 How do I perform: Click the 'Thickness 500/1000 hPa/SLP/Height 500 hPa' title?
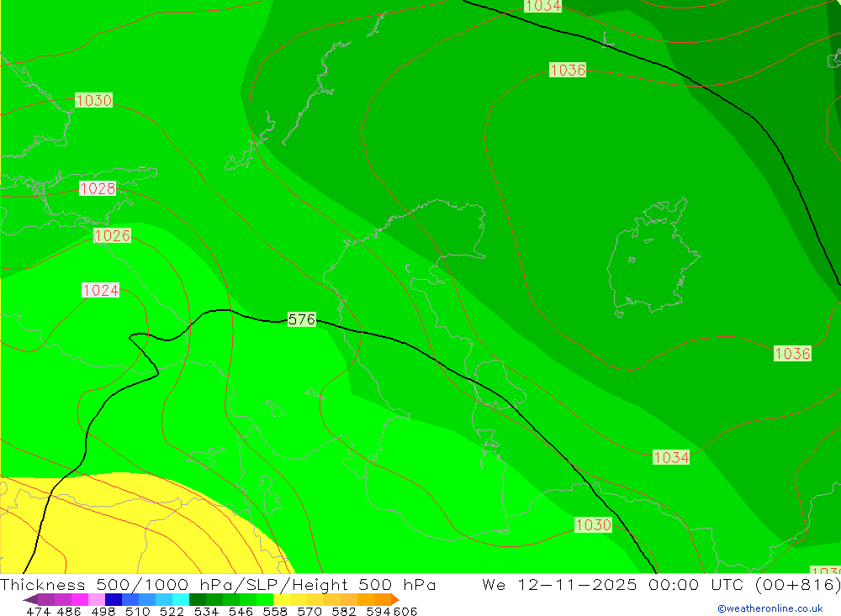click(218, 584)
